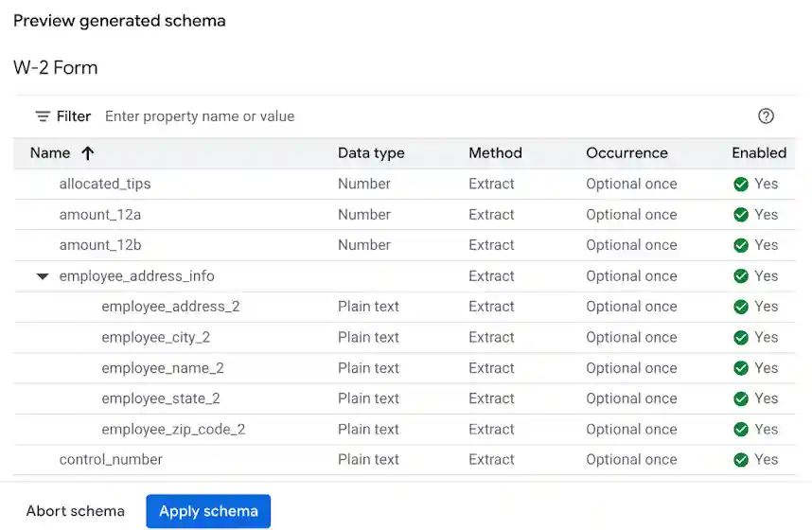812x530 pixels.
Task: Click the Name column sort arrow
Action: (87, 153)
